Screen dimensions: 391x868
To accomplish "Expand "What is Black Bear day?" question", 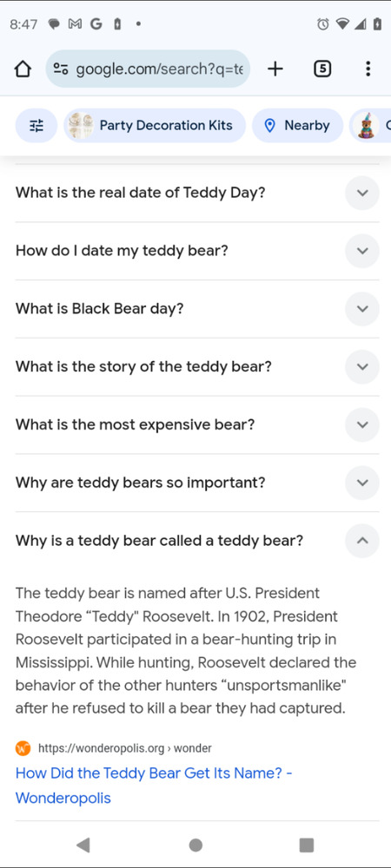I will coord(197,309).
